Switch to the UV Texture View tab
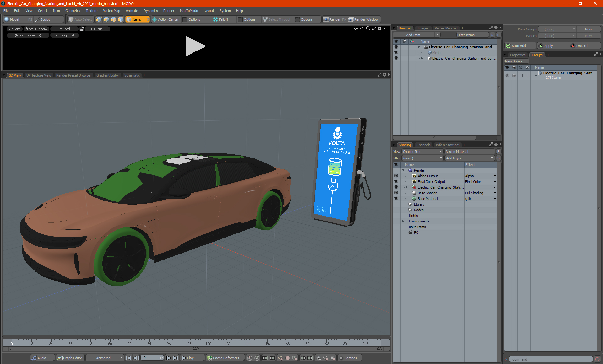Viewport: 603px width, 364px height. [x=38, y=75]
